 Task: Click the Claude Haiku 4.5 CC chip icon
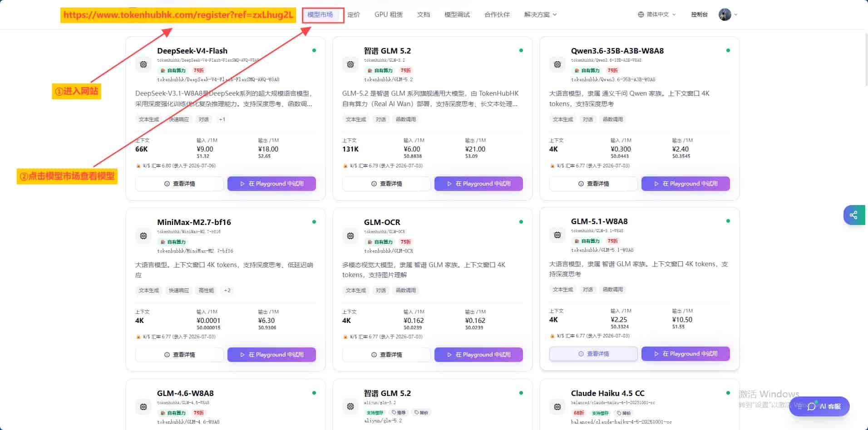tap(557, 407)
